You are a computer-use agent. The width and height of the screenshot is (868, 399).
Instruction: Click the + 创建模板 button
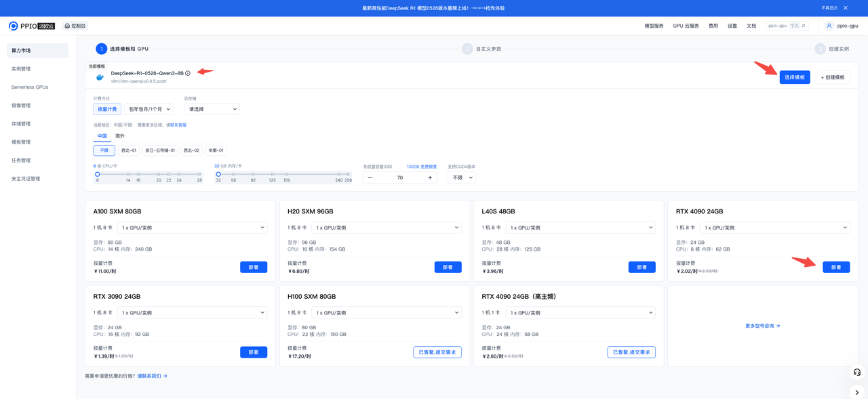click(x=833, y=77)
